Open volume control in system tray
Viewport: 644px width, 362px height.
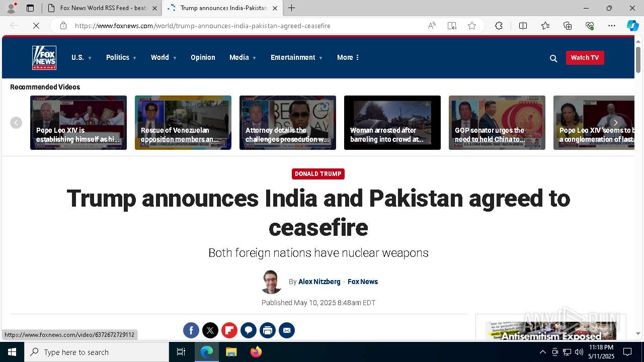pos(579,352)
